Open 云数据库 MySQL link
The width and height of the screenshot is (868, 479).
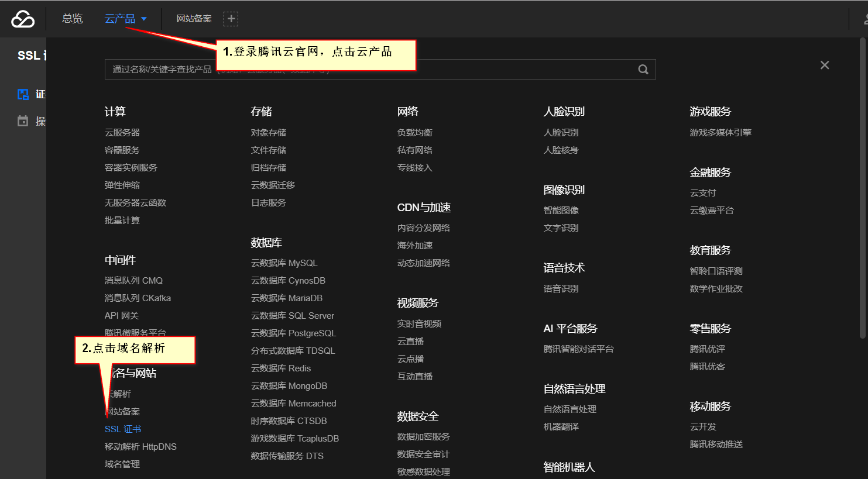coord(284,263)
